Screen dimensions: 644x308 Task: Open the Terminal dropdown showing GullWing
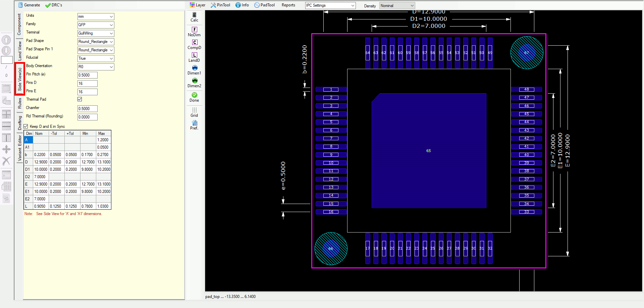[x=96, y=33]
